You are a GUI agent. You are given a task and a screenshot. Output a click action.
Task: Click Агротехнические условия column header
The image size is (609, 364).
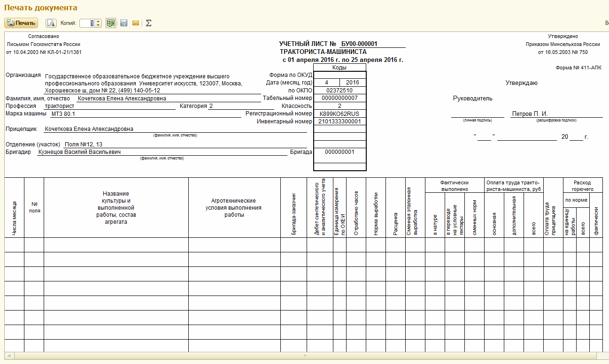click(234, 208)
